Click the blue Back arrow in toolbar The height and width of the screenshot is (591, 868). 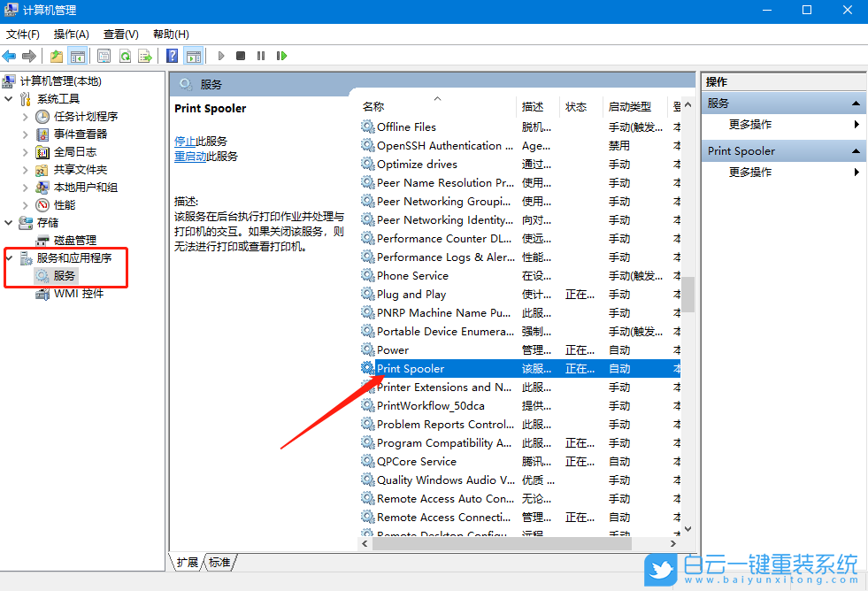10,56
